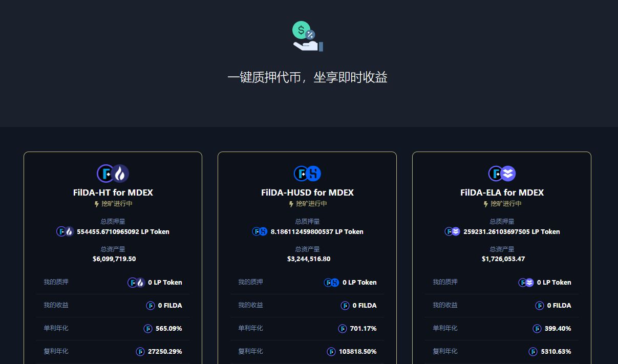Image resolution: width=618 pixels, height=364 pixels.
Task: Click the FILDA icon beside 399.40%
Action: point(537,328)
